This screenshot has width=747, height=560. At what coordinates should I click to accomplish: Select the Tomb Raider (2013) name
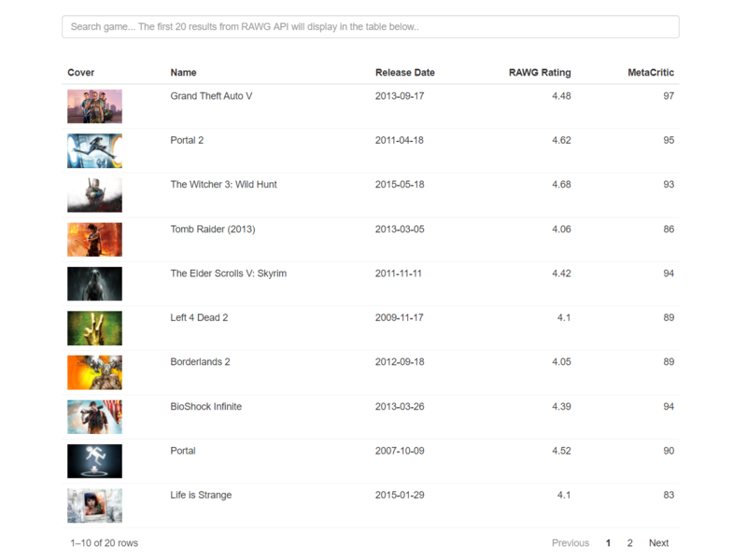click(x=213, y=229)
